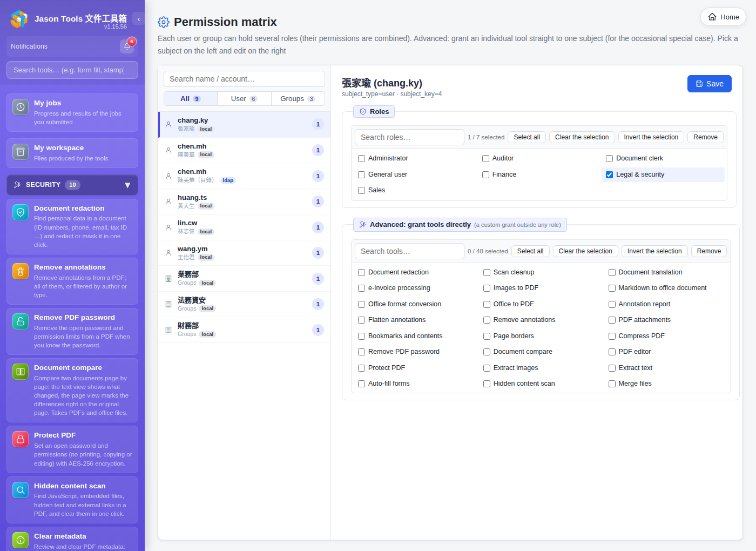Enable the Scan cleanup tool grant
Viewport: 756px width, 551px height.
[x=487, y=272]
